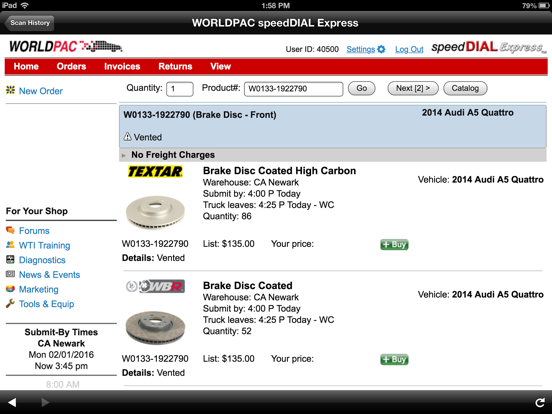Open the Invoices menu

click(122, 66)
